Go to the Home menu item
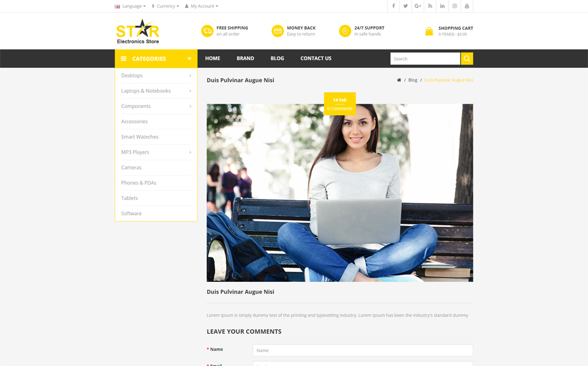This screenshot has width=588, height=366. [213, 59]
